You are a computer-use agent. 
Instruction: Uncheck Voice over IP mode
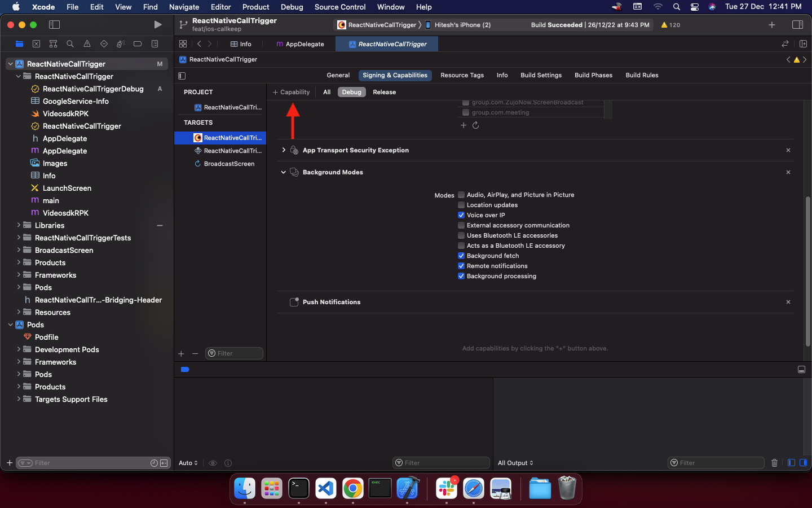click(461, 215)
